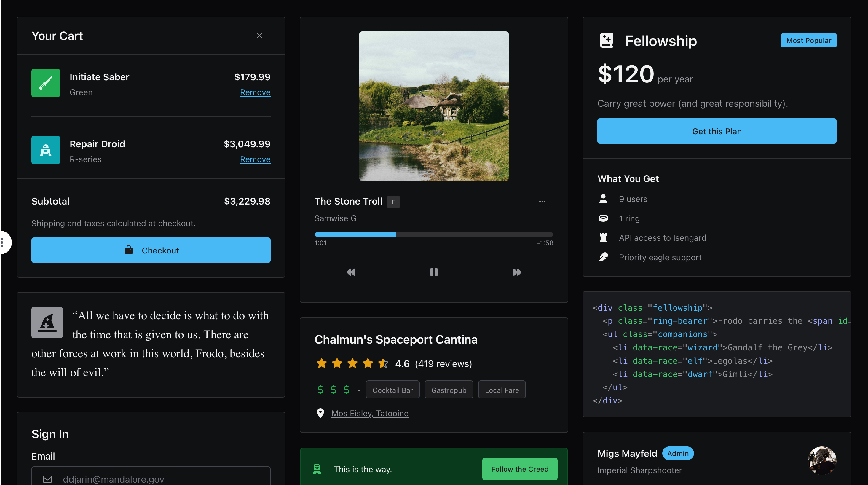Screen dimensions: 868x485
Task: Seek on the song progress bar
Action: point(434,234)
